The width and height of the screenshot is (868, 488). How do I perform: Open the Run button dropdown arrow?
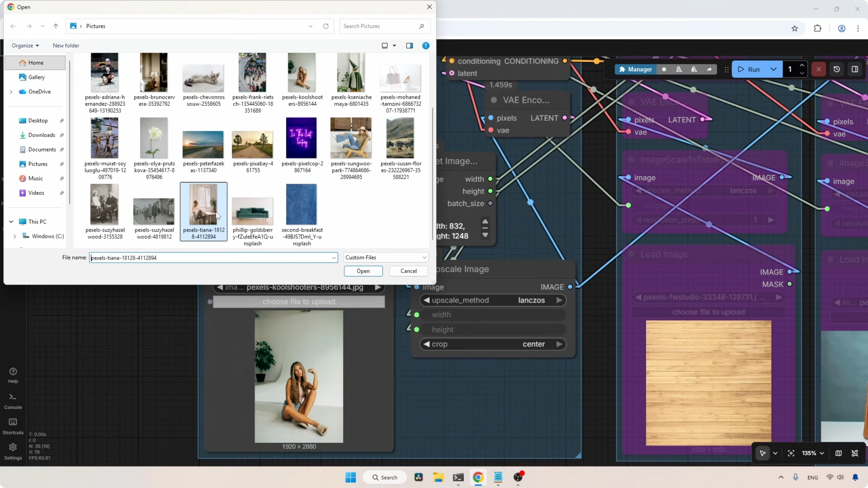(774, 69)
